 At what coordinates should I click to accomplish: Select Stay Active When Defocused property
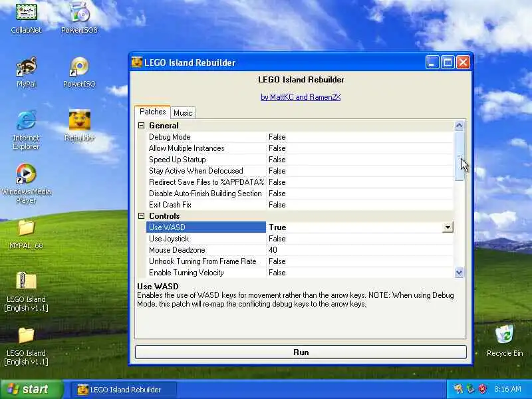pos(206,171)
